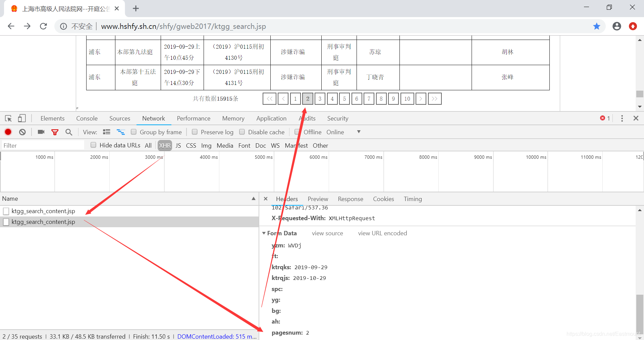Image resolution: width=644 pixels, height=340 pixels.
Task: Open a new browser tab
Action: (136, 8)
